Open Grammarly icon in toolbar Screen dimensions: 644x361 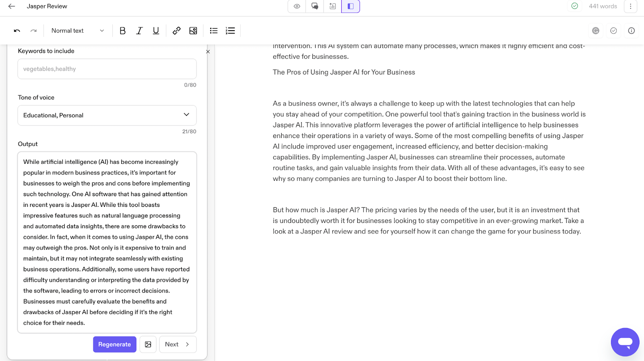pyautogui.click(x=596, y=31)
